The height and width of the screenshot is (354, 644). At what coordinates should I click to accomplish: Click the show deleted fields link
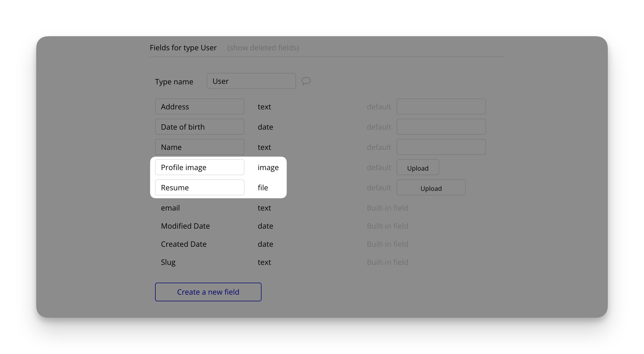click(263, 48)
